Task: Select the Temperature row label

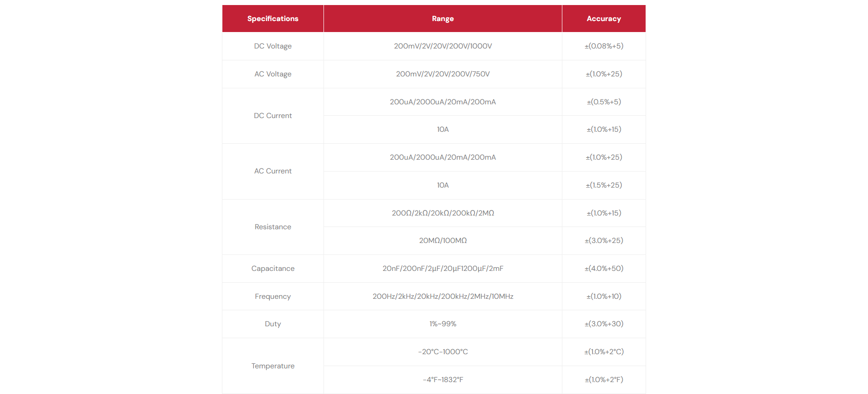Action: point(273,366)
